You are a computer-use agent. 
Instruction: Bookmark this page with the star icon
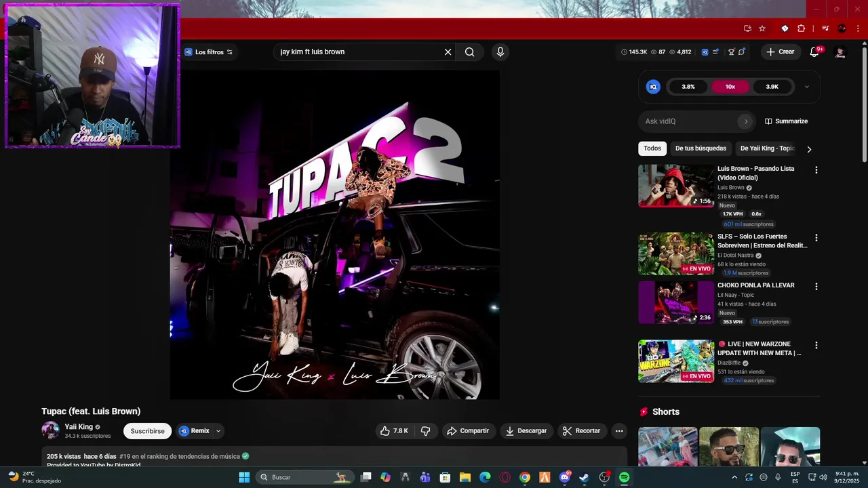pyautogui.click(x=762, y=28)
